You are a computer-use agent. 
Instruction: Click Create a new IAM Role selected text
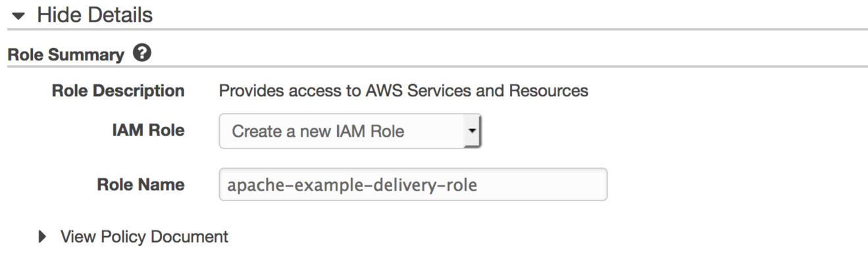(318, 131)
